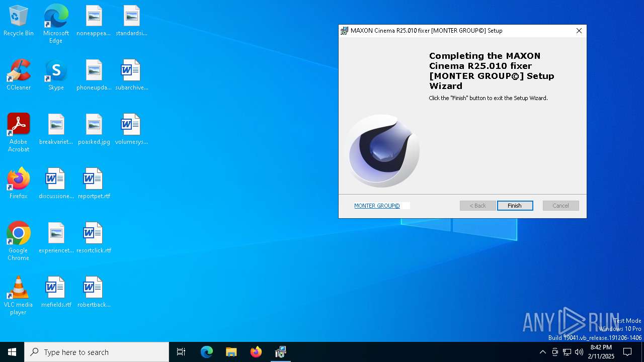Open the network status tray icon

(567, 352)
